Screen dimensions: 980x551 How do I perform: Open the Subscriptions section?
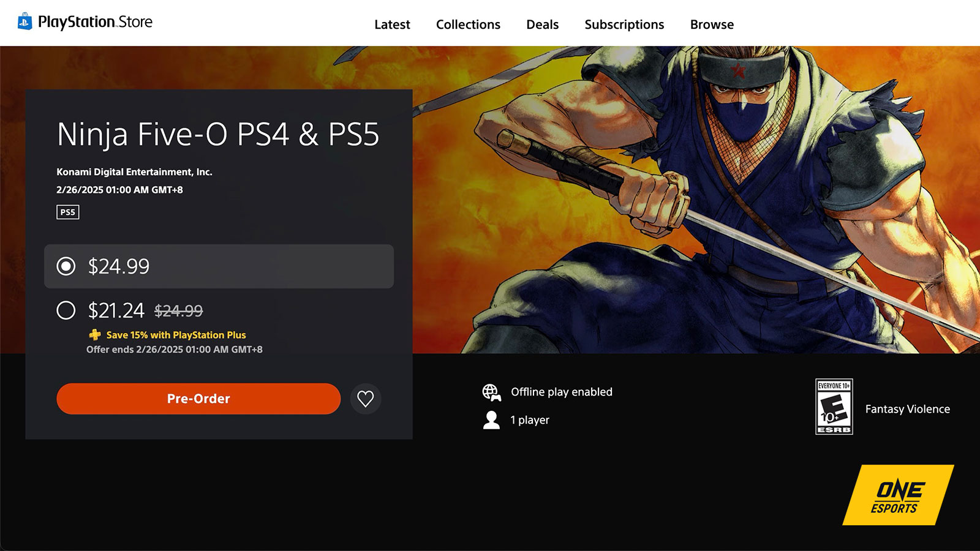pos(624,24)
